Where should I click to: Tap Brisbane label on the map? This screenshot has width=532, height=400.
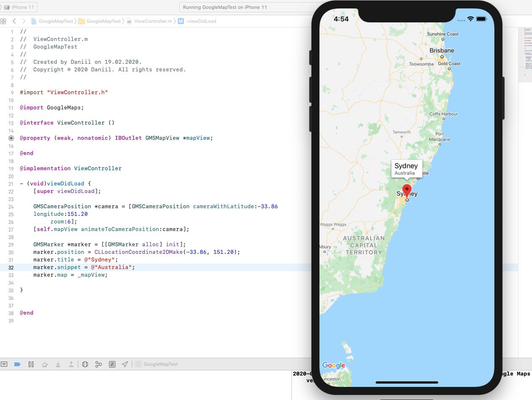click(442, 50)
